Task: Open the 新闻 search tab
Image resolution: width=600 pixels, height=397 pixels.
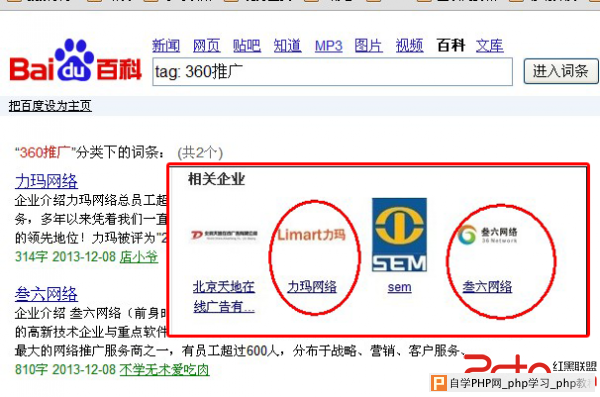Action: (166, 46)
